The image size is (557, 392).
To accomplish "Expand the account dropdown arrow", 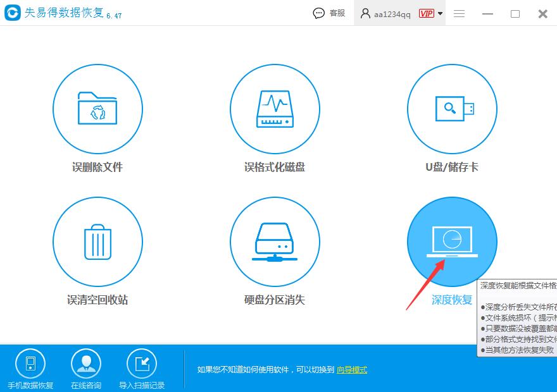I will point(440,13).
